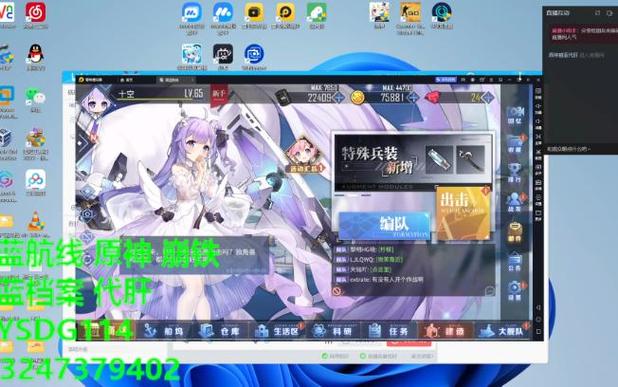Open the 仓库 depot menu
618x387 pixels.
pyautogui.click(x=220, y=331)
